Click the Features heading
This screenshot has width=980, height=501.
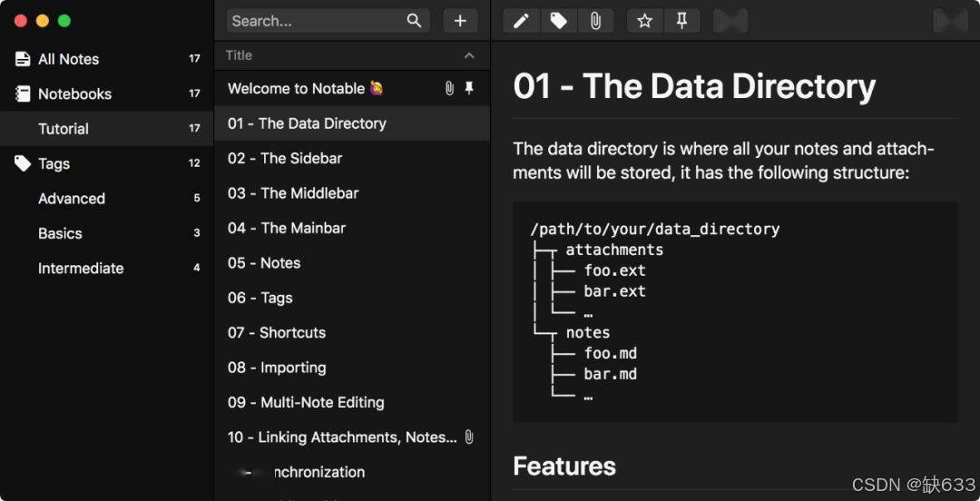(564, 466)
